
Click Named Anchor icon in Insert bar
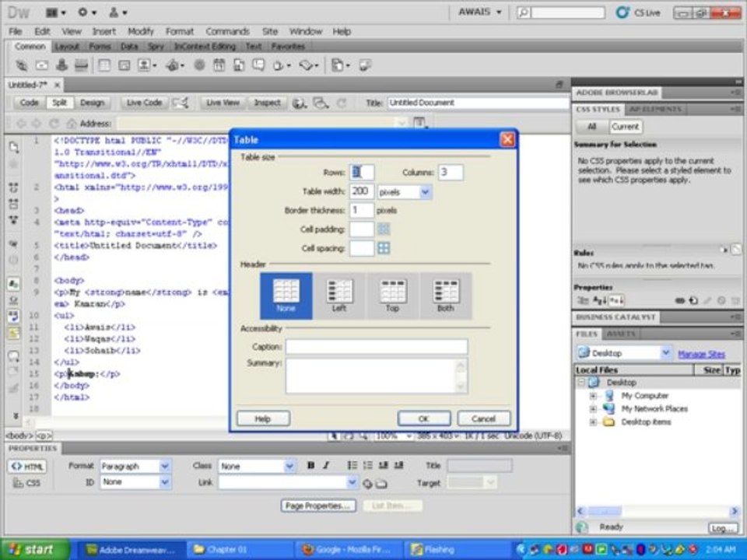tap(61, 65)
